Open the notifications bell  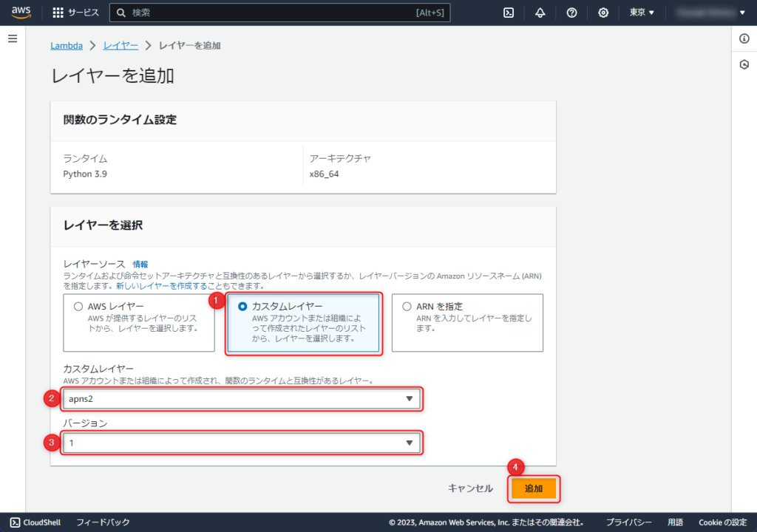[x=540, y=13]
